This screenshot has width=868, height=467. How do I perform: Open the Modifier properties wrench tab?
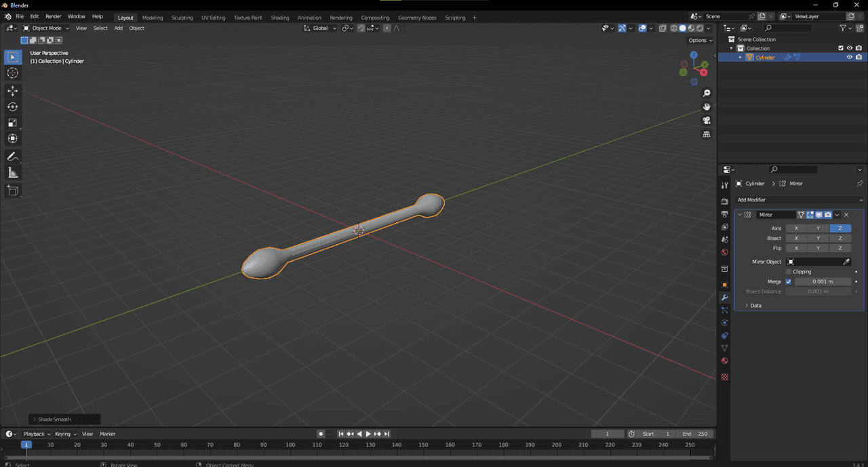point(724,298)
